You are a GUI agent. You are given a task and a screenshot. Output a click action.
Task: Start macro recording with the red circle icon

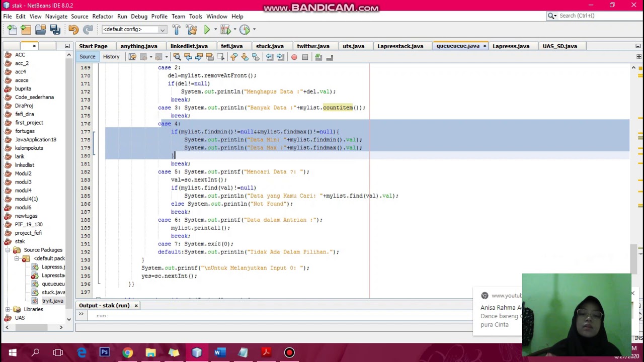click(x=294, y=57)
